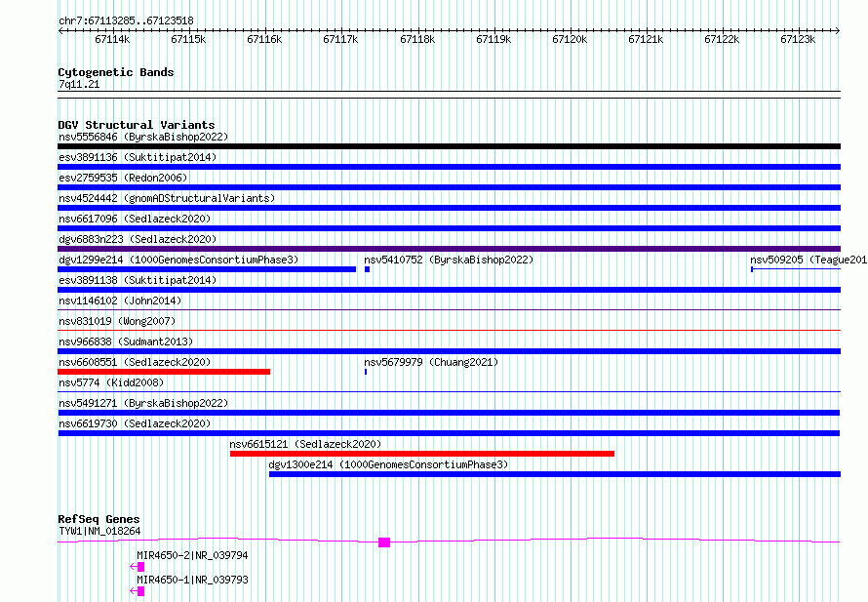Click the nsv6615121 (Sedlazeck2020) label

coord(305,444)
